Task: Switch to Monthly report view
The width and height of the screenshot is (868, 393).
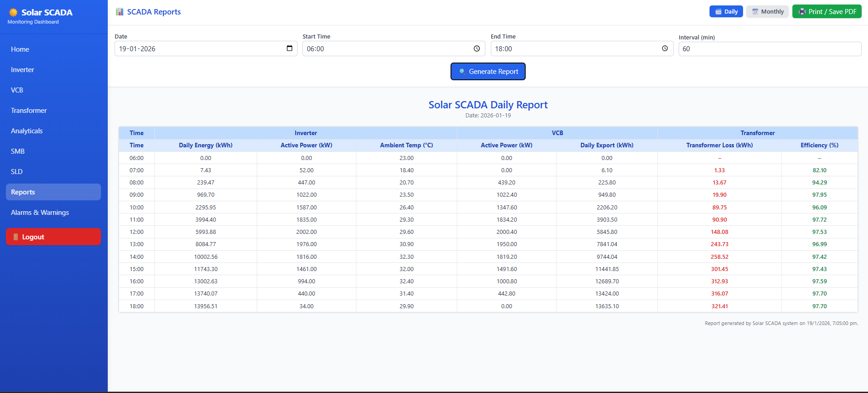Action: [x=767, y=12]
